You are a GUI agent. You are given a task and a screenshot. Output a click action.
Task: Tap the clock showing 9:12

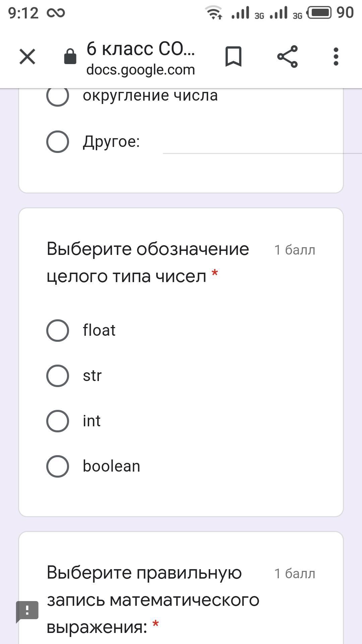click(x=23, y=13)
